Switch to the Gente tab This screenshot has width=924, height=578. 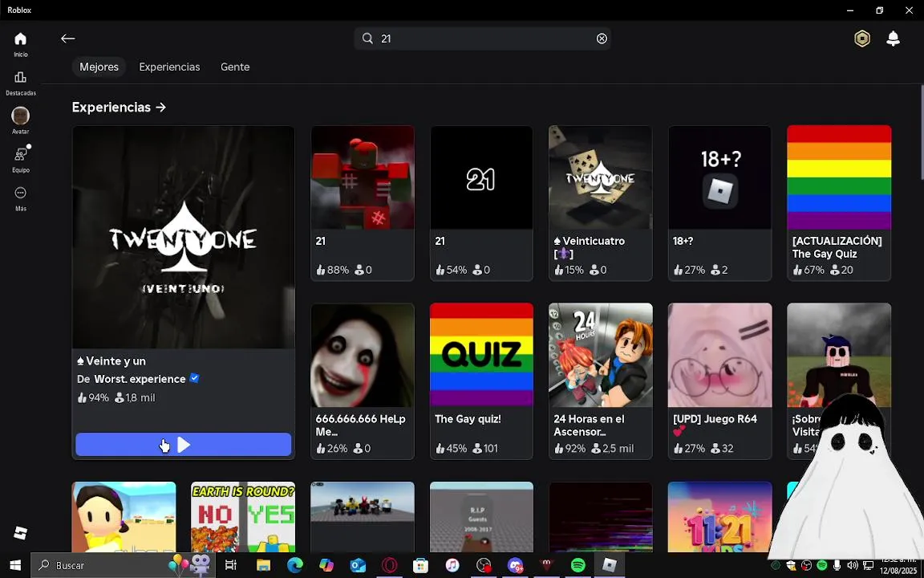point(235,67)
